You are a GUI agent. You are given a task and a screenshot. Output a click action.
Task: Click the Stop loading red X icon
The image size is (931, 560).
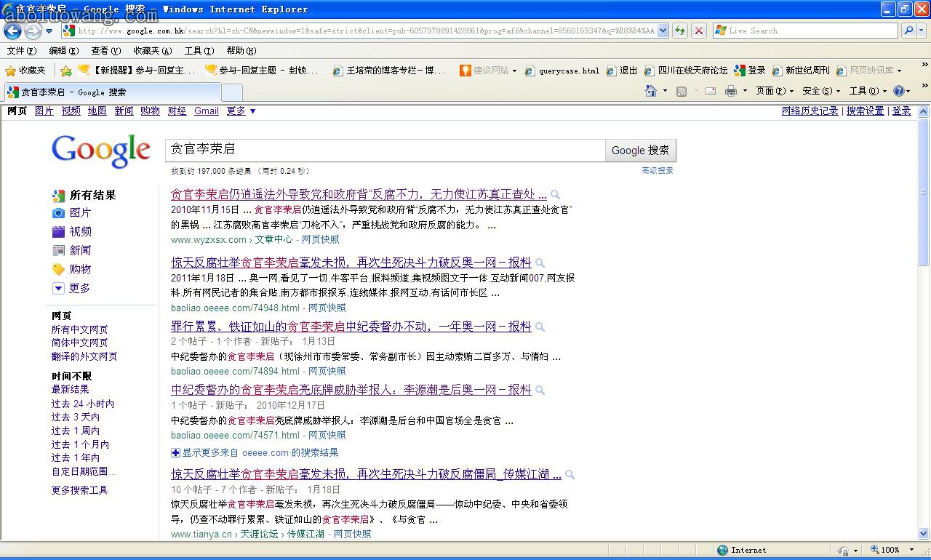pyautogui.click(x=698, y=31)
